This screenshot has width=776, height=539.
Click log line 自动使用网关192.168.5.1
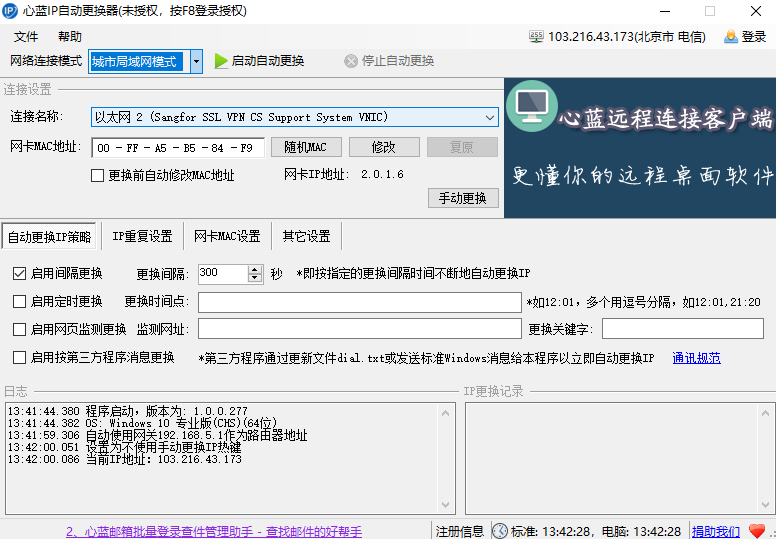tap(157, 436)
